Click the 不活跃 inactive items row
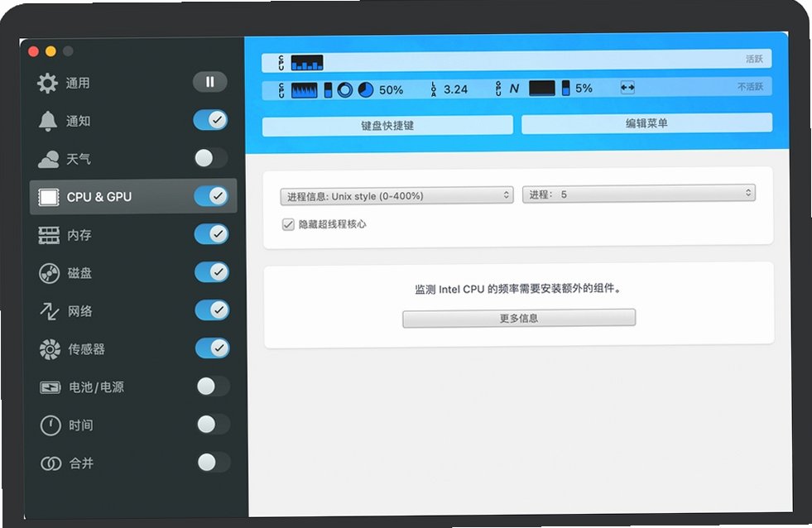The image size is (812, 528). pos(517,89)
